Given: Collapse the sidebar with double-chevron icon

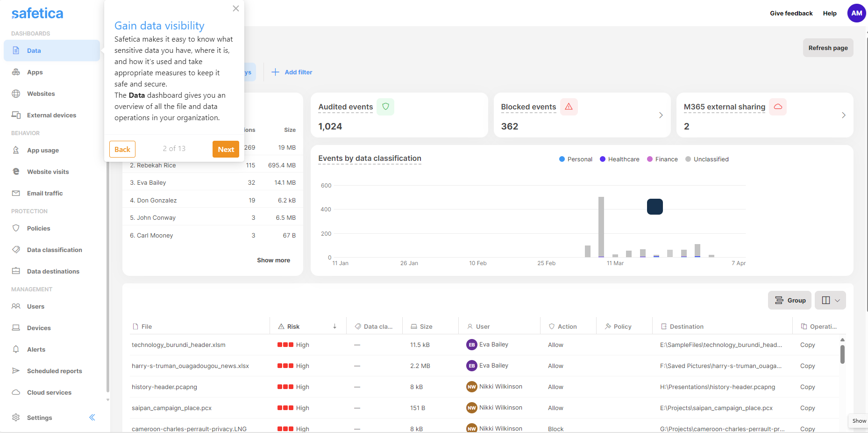Looking at the screenshot, I should click(92, 418).
